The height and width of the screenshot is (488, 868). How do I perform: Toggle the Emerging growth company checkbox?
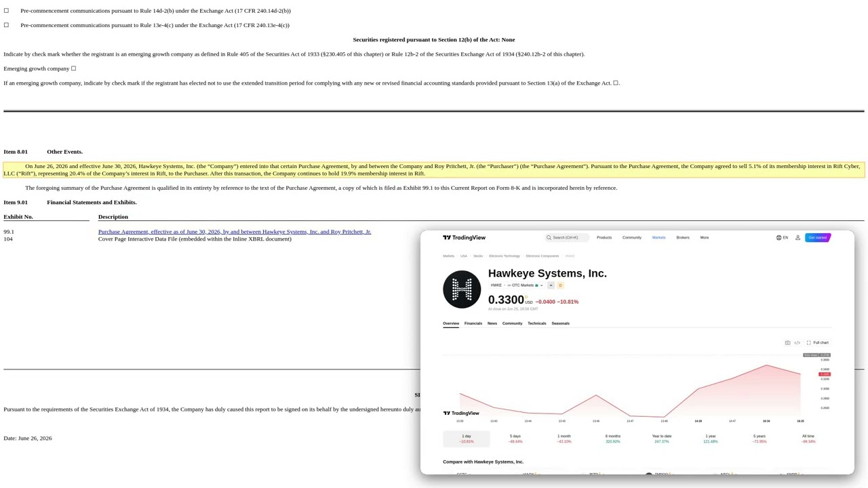[73, 68]
